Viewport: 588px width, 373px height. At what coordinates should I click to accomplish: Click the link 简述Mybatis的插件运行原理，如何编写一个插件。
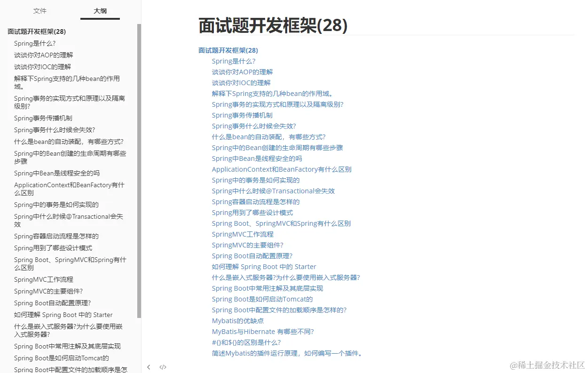(286, 353)
